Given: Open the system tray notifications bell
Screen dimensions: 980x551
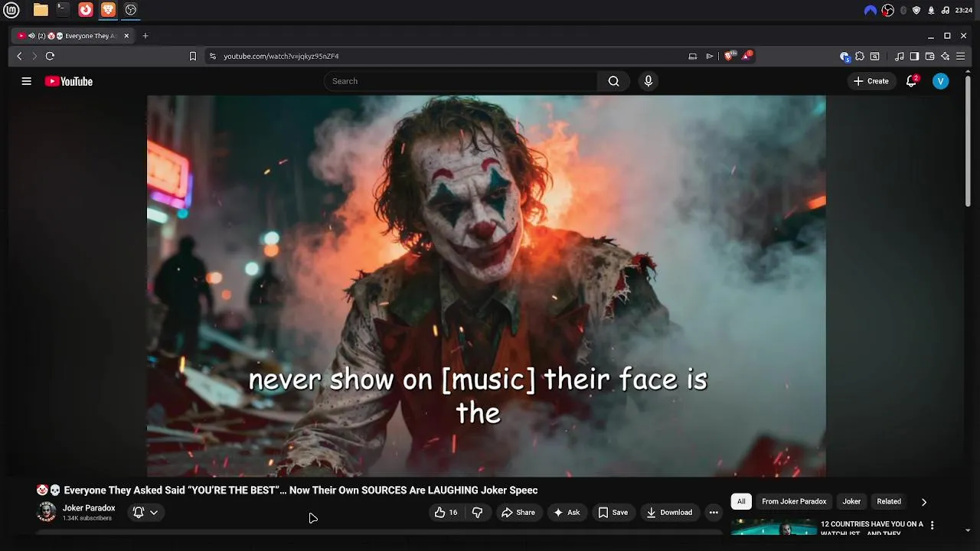Looking at the screenshot, I should (x=931, y=10).
